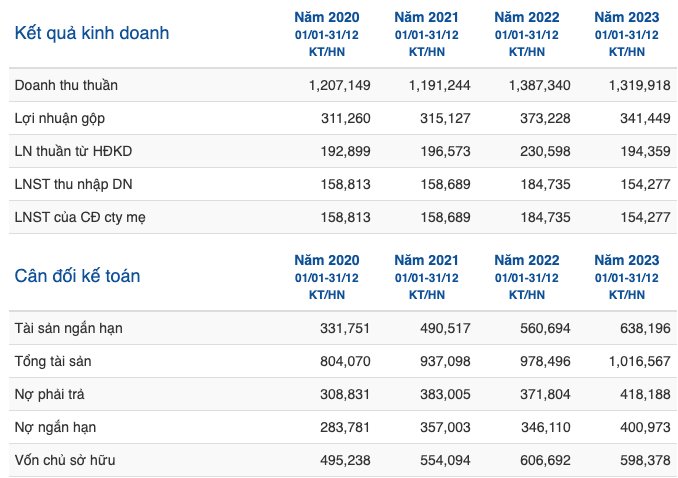Viewport: 678px width, 478px height.
Task: Select the value 346,110
Action: click(546, 427)
